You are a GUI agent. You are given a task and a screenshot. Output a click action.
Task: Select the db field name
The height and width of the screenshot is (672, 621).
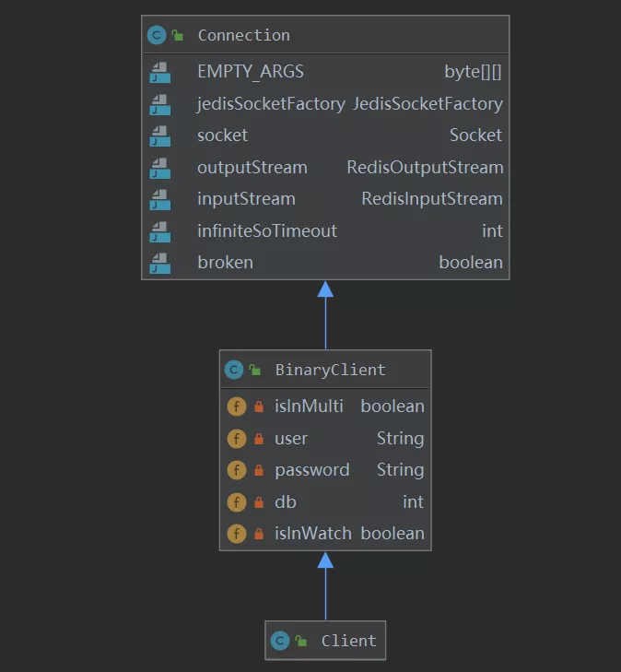pos(286,501)
